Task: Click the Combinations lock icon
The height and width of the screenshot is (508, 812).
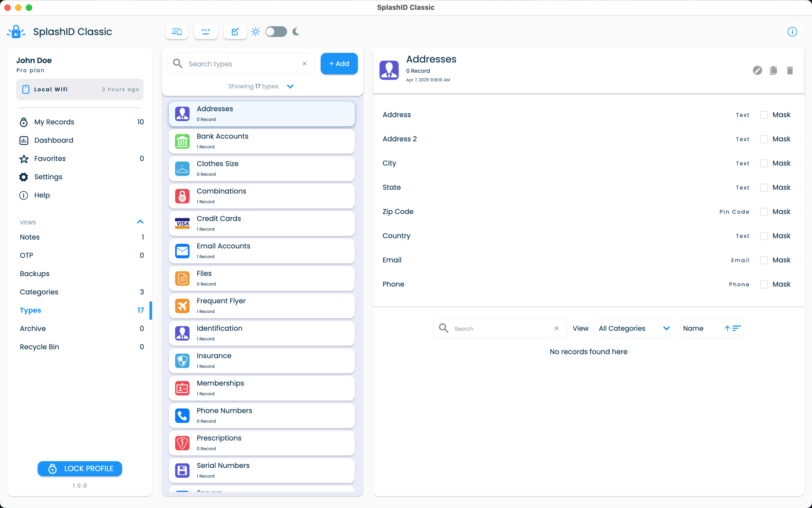Action: (x=182, y=196)
